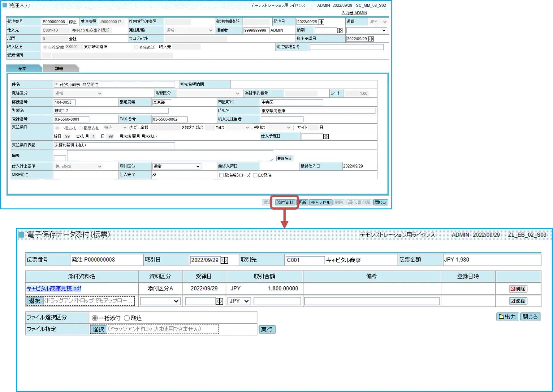Image resolution: width=553 pixels, height=392 pixels.
Task: Open the JPY currency dropdown in attachment row
Action: [x=239, y=301]
